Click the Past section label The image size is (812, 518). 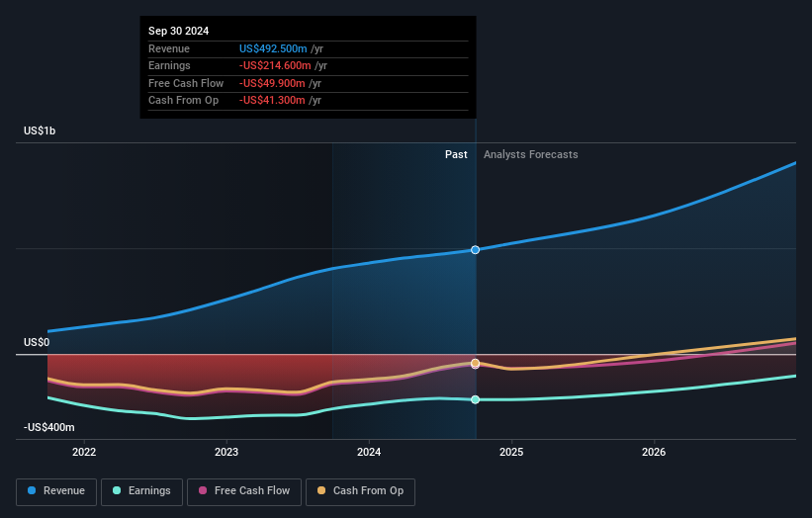point(456,154)
